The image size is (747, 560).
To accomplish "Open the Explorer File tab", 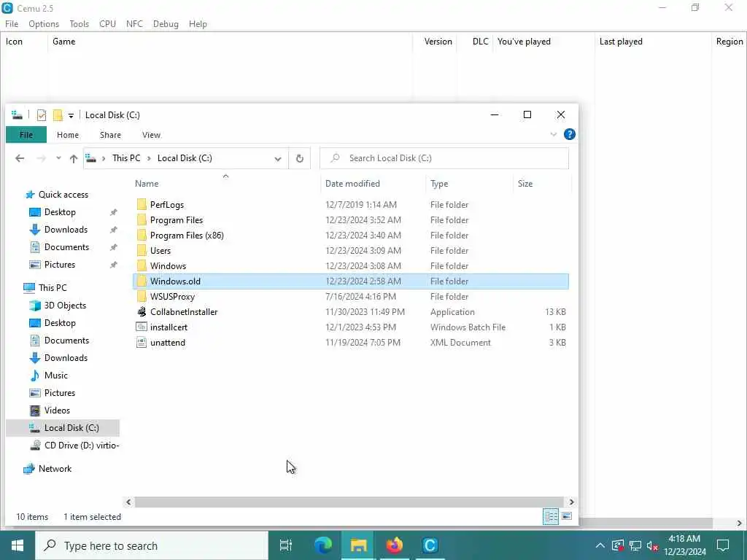I will click(x=26, y=135).
